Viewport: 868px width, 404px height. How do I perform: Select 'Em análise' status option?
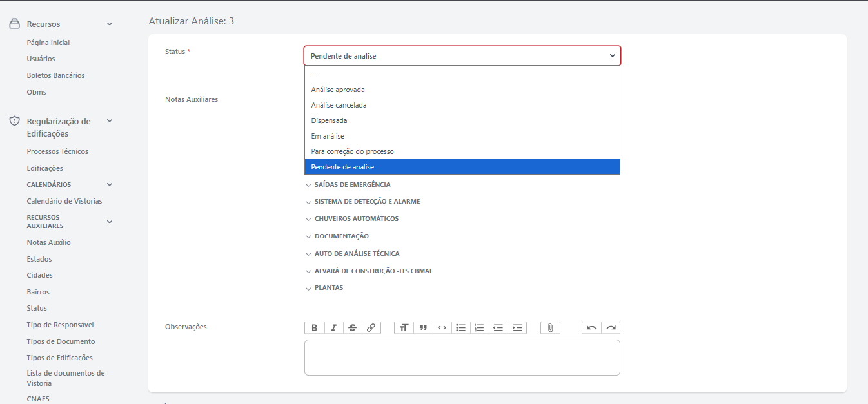(x=328, y=136)
